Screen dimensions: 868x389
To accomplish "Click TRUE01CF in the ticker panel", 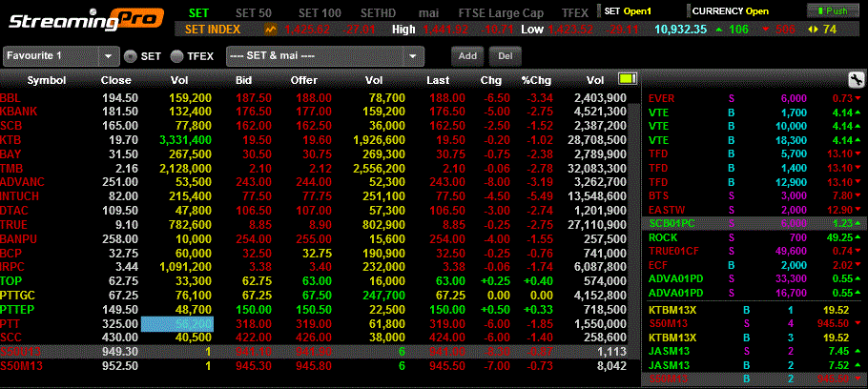I will [x=673, y=251].
